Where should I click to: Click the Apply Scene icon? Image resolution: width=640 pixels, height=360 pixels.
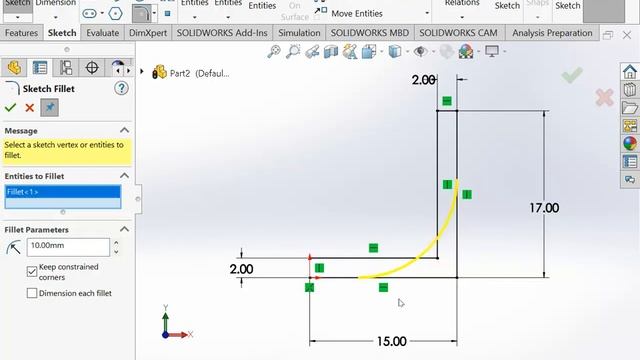466,52
